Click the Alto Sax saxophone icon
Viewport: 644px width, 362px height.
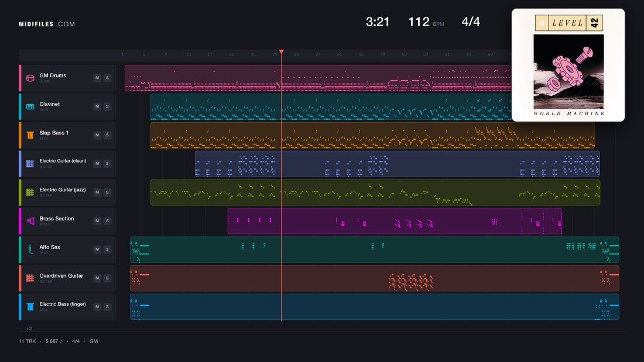pyautogui.click(x=30, y=250)
